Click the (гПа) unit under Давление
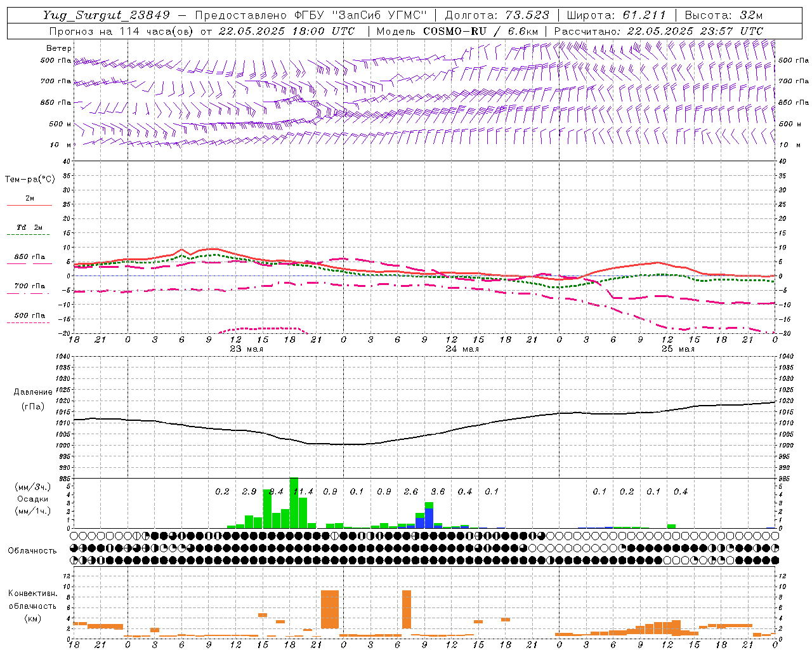The image size is (812, 650). (33, 407)
